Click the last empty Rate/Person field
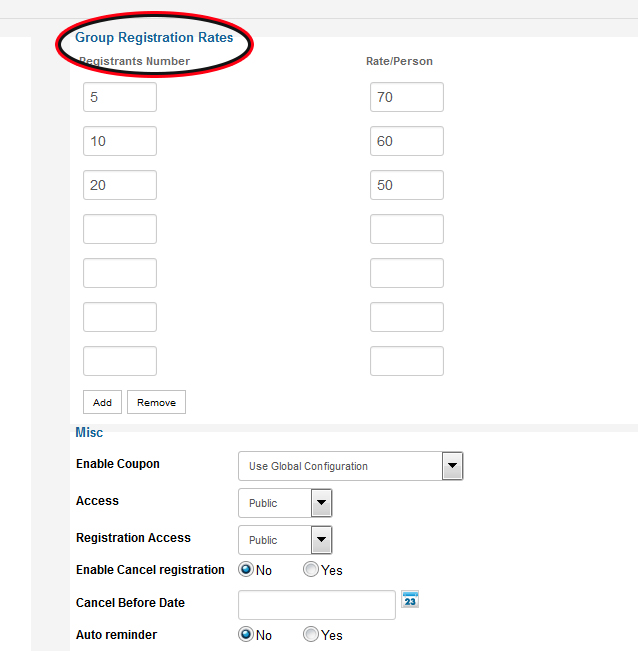This screenshot has height=651, width=638. tap(406, 361)
